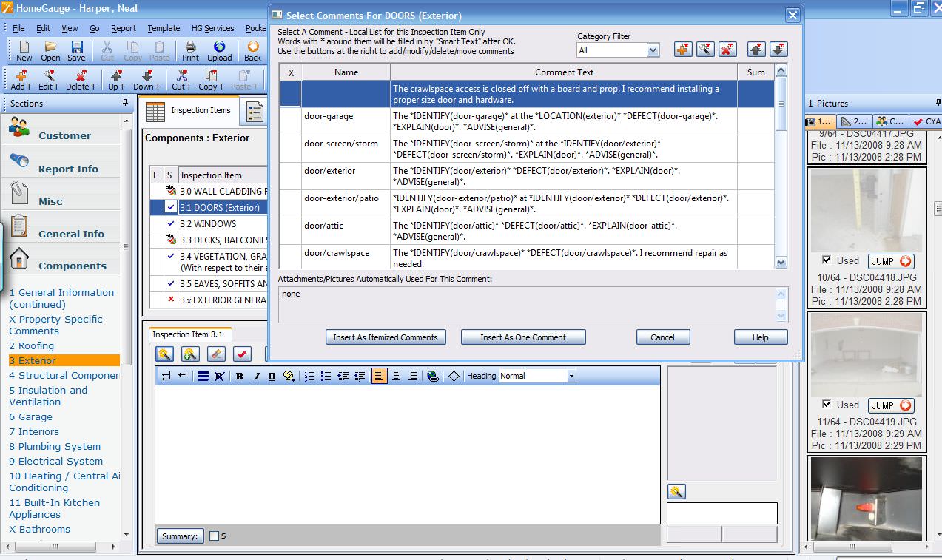Delete the selected comment using the red X icon
942x560 pixels.
coord(727,49)
